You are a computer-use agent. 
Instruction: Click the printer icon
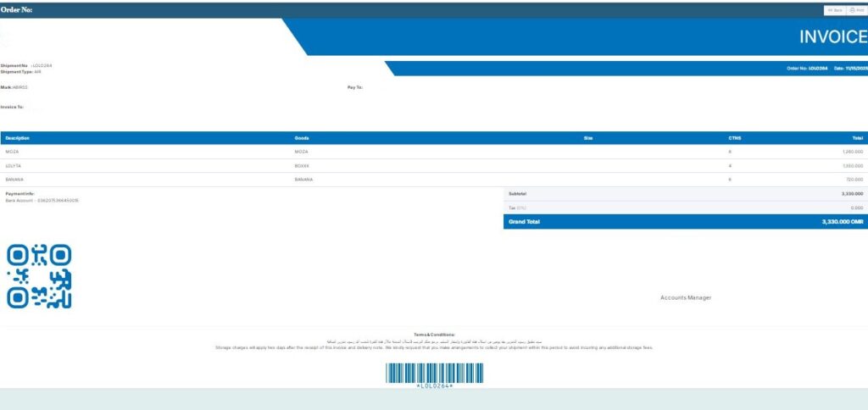click(x=852, y=10)
